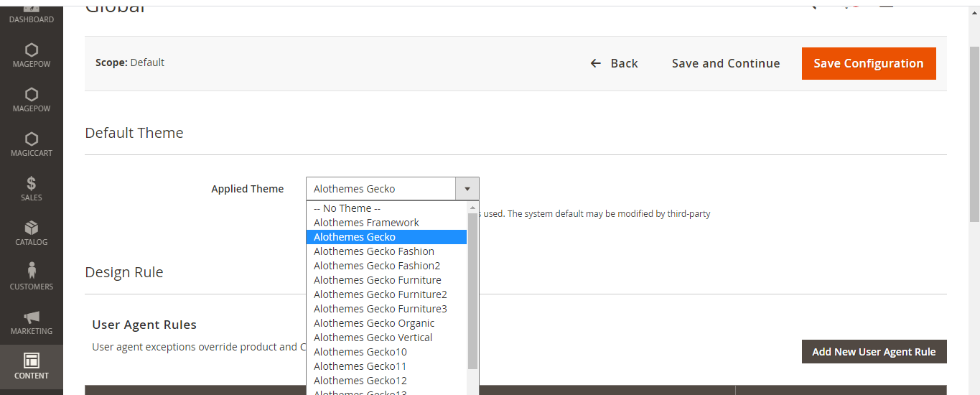Open the Sales menu dollar icon

pos(31,184)
